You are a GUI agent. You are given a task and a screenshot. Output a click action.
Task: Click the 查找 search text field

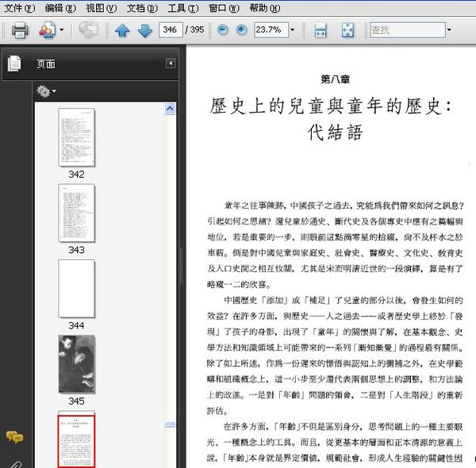(x=405, y=31)
